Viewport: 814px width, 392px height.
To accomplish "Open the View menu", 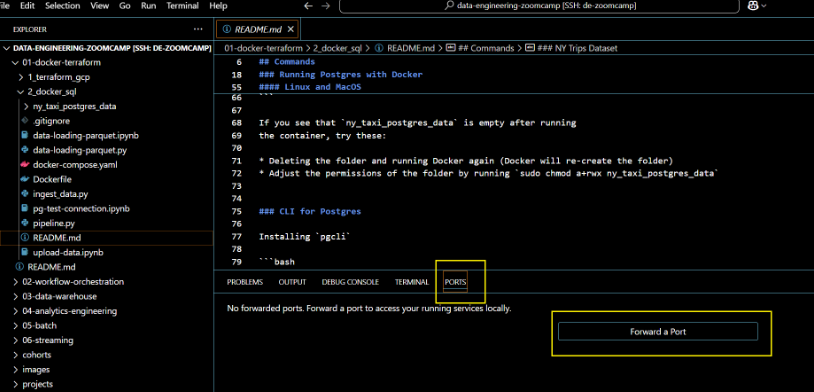I will click(100, 6).
